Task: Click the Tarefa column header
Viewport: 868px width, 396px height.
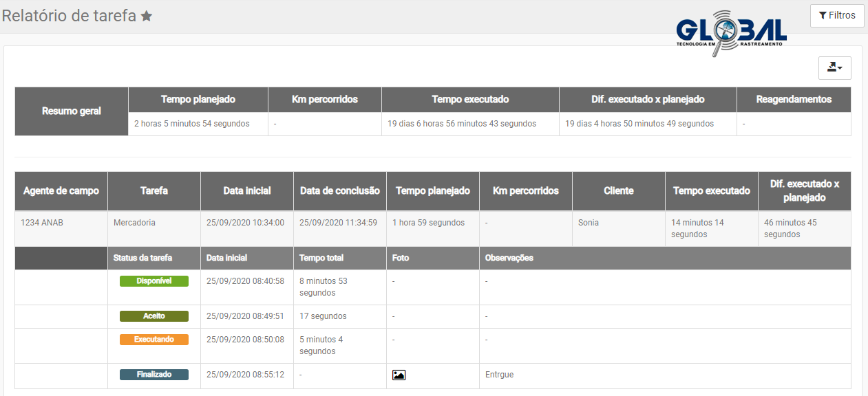Action: 154,191
